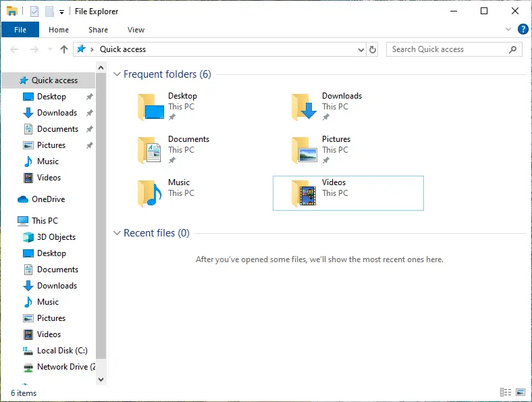Viewport: 532px width, 402px height.
Task: Switch to the Share ribbon tab
Action: 98,30
